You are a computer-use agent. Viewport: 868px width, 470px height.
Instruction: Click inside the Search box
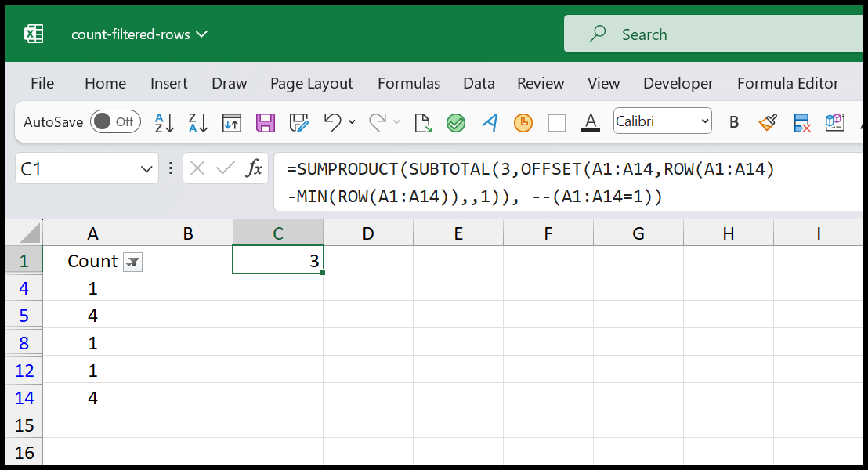705,34
